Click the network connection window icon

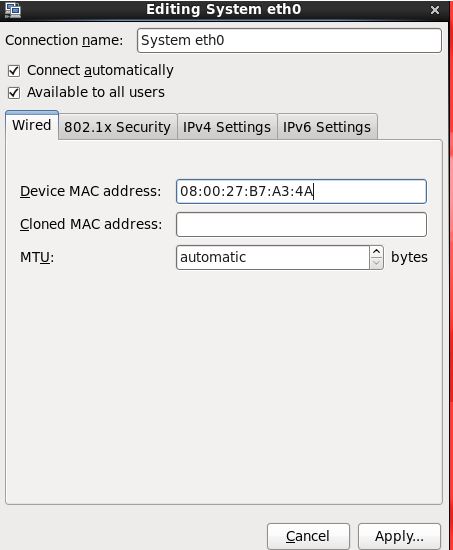point(13,10)
